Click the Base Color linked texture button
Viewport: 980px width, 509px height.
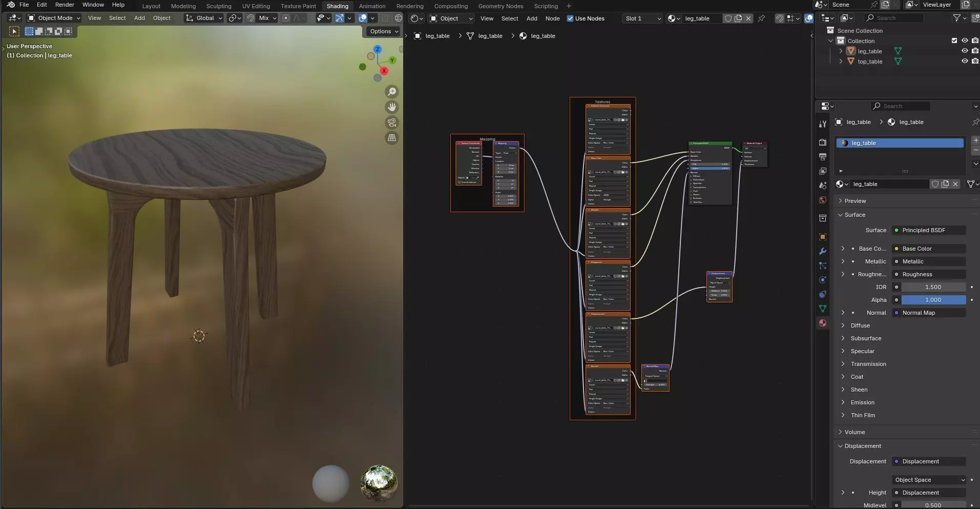pyautogui.click(x=929, y=249)
